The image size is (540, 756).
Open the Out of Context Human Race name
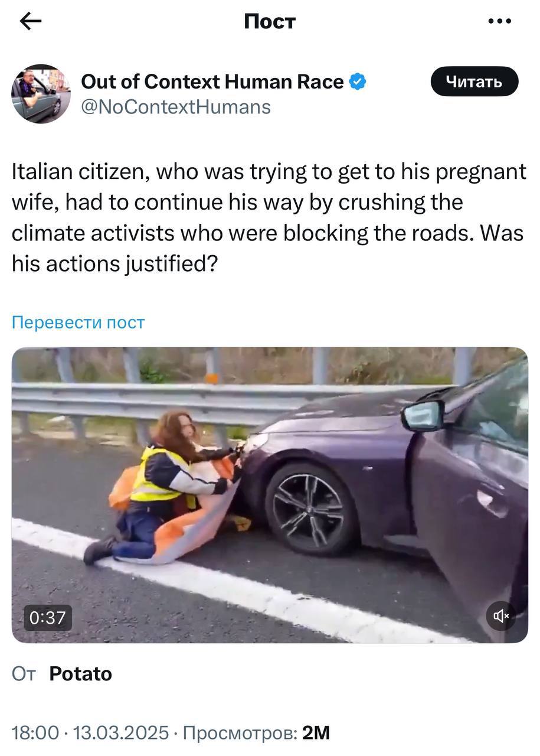[212, 82]
